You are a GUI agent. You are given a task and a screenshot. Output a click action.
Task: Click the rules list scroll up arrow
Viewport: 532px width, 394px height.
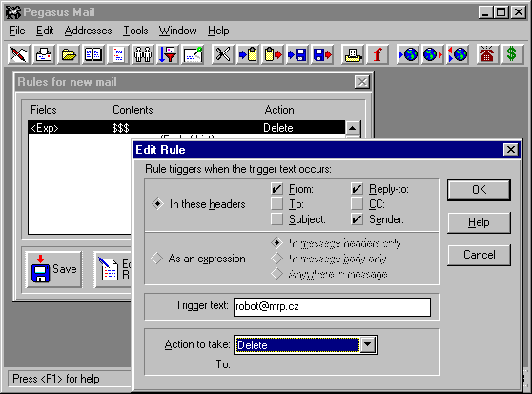coord(353,128)
